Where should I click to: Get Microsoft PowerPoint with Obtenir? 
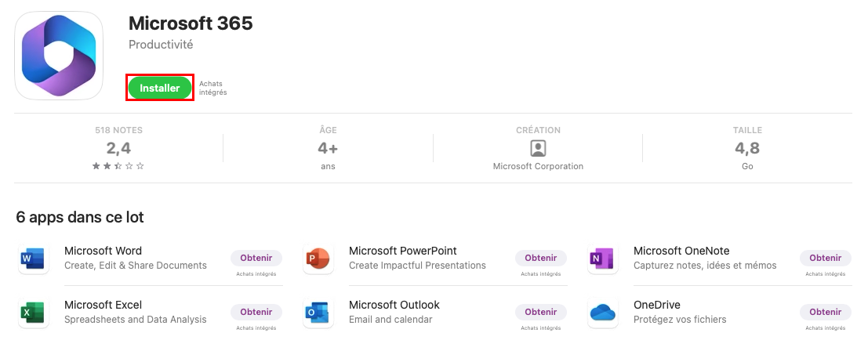[x=541, y=258]
